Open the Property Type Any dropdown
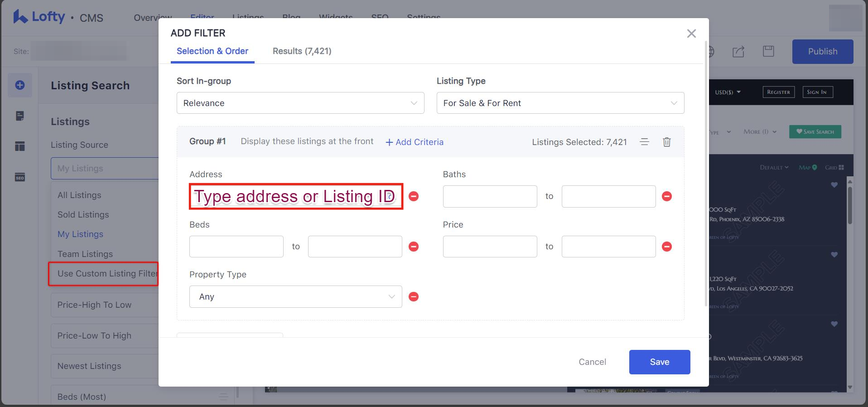This screenshot has width=868, height=407. click(295, 297)
